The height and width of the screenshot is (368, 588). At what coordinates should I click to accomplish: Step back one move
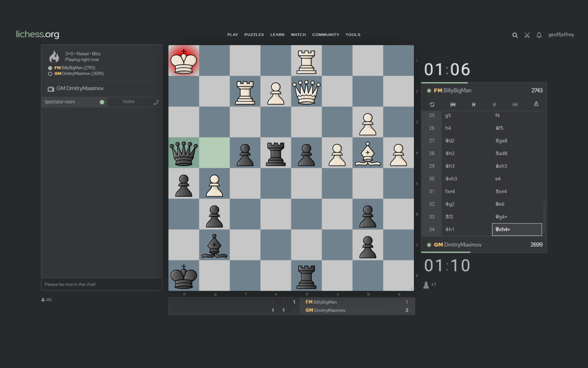click(x=474, y=104)
